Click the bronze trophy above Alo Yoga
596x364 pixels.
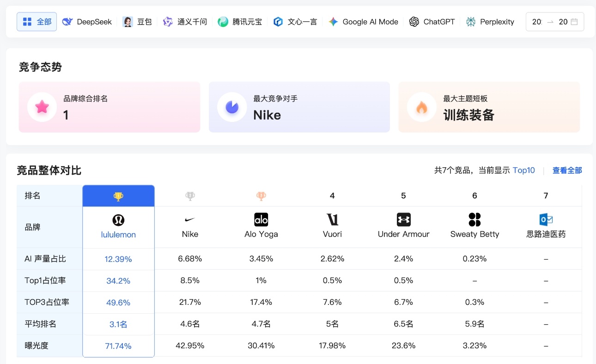(261, 196)
